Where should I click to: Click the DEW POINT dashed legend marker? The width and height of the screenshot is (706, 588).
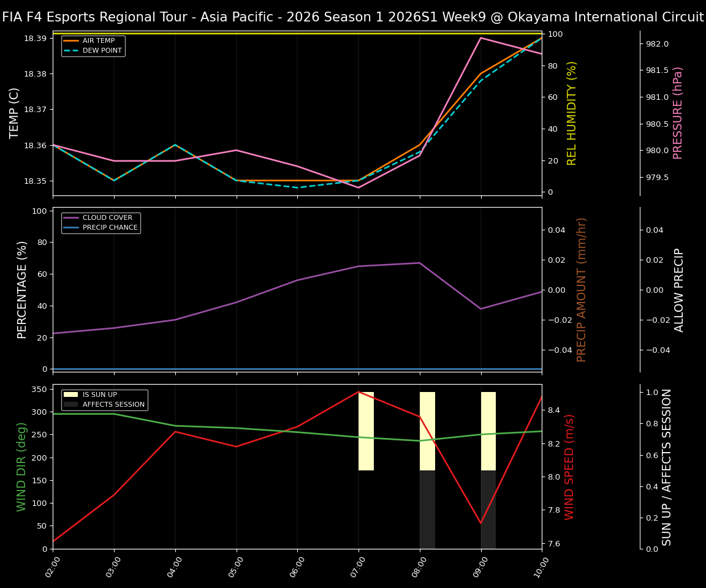click(72, 51)
